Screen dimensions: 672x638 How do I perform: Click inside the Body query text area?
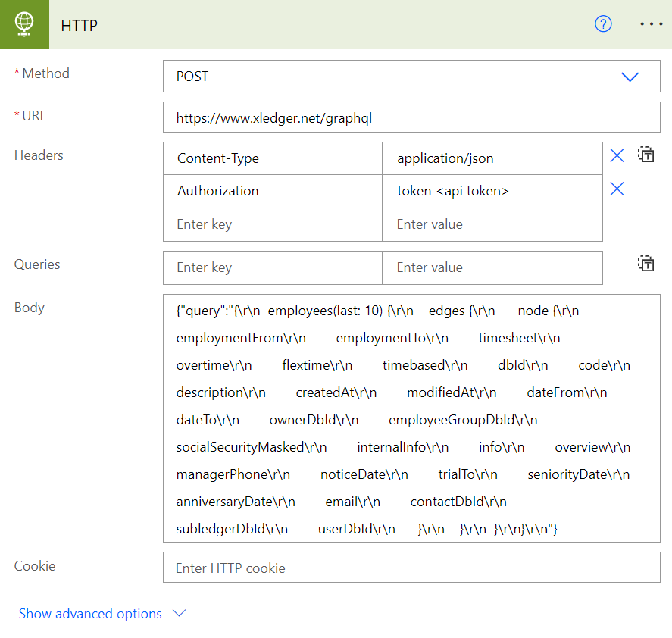point(411,418)
